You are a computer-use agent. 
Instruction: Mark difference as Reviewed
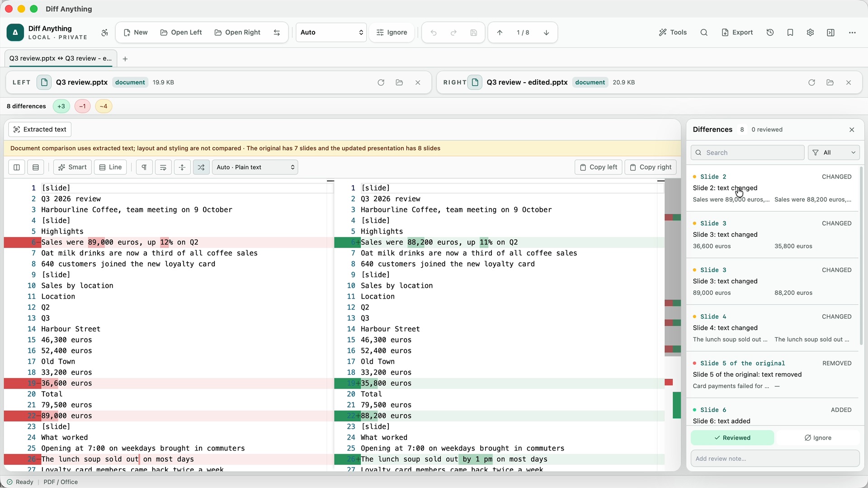pyautogui.click(x=732, y=438)
